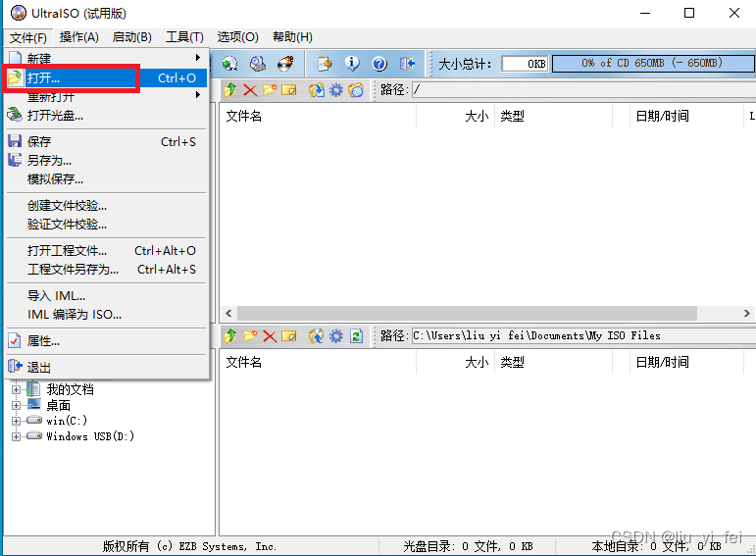Sort ISO pane by 文件名 column header
This screenshot has width=756, height=556.
click(x=319, y=116)
